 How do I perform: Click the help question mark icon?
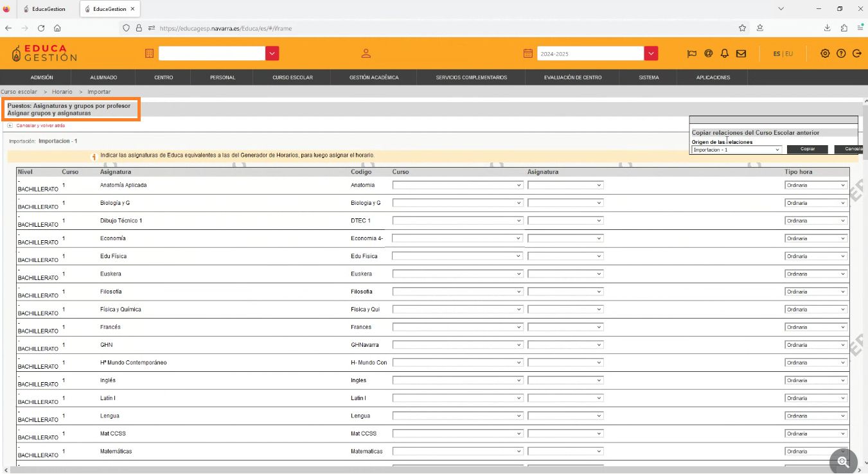[x=841, y=53]
